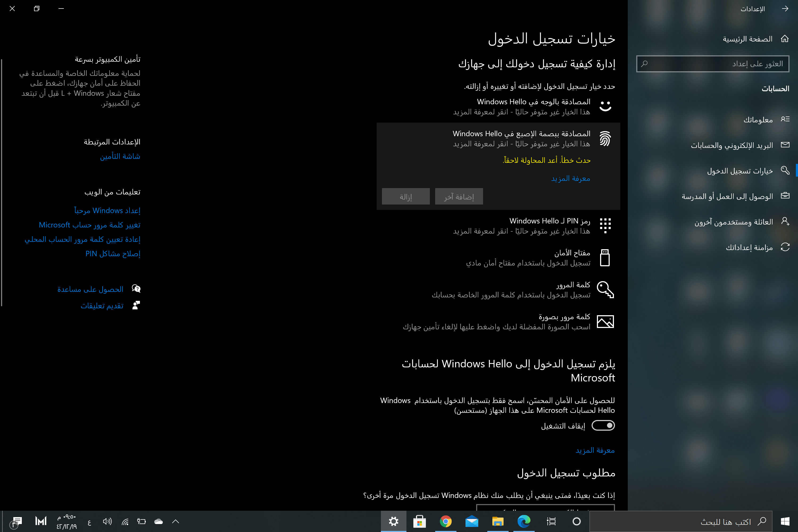Click the password key icon
The width and height of the screenshot is (798, 532).
point(605,290)
